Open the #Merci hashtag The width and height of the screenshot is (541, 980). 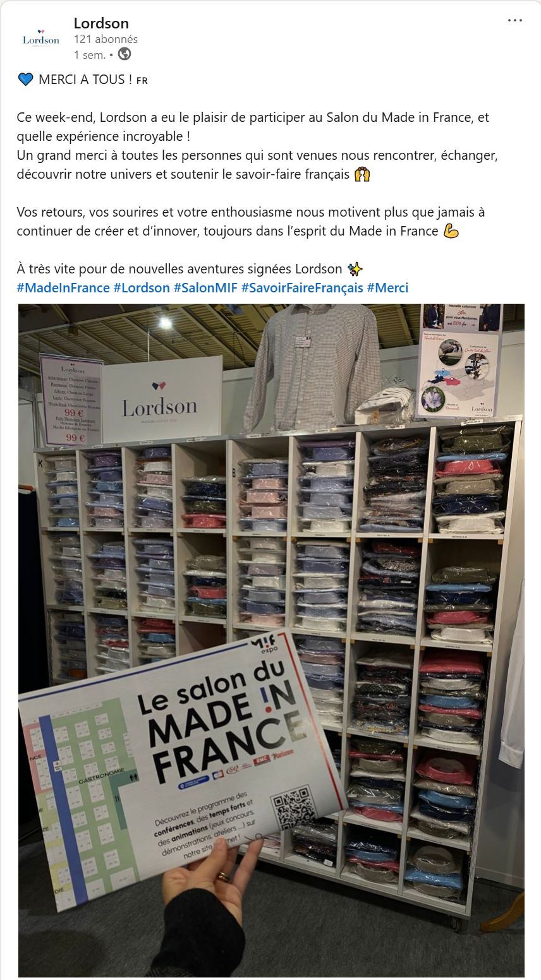point(387,288)
